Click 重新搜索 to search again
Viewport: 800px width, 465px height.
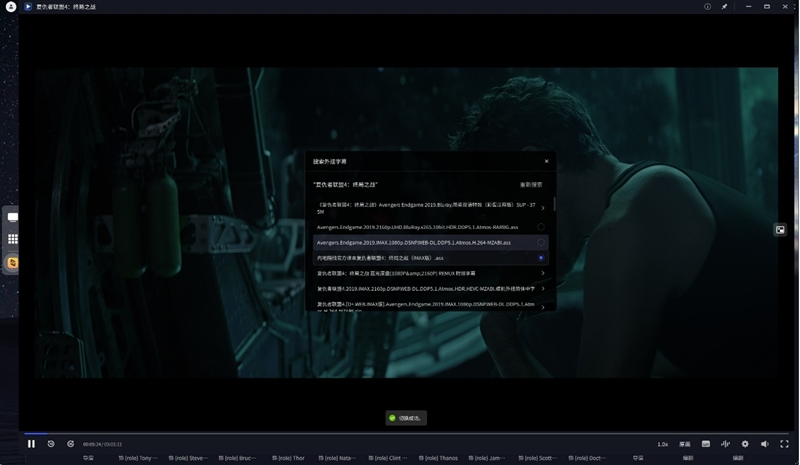point(531,185)
